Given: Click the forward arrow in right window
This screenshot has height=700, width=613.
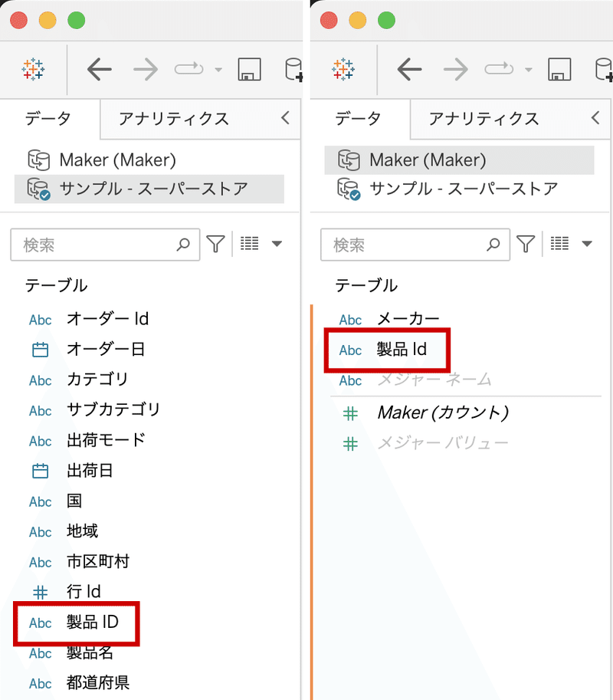Looking at the screenshot, I should [x=455, y=69].
